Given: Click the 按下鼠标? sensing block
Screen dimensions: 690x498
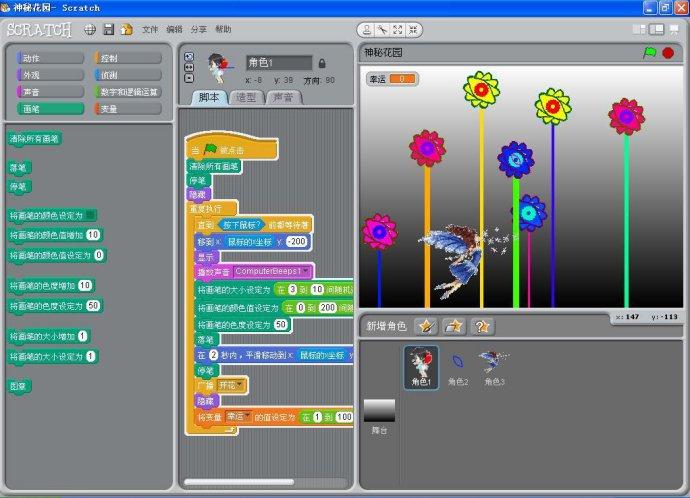Looking at the screenshot, I should point(241,225).
